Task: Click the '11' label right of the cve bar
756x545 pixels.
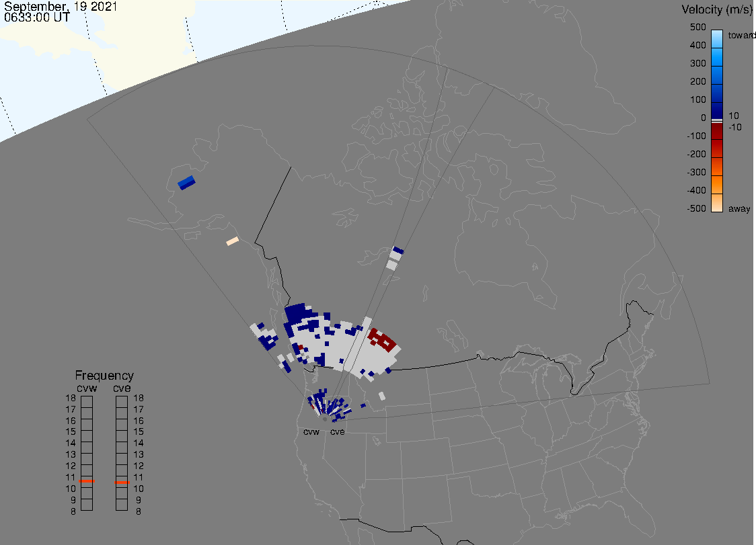Action: [139, 477]
